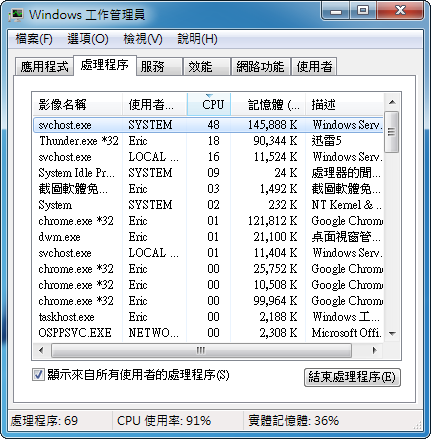This screenshot has width=431, height=439.
Task: Click the horizontal scrollbar right arrow
Action: point(375,350)
